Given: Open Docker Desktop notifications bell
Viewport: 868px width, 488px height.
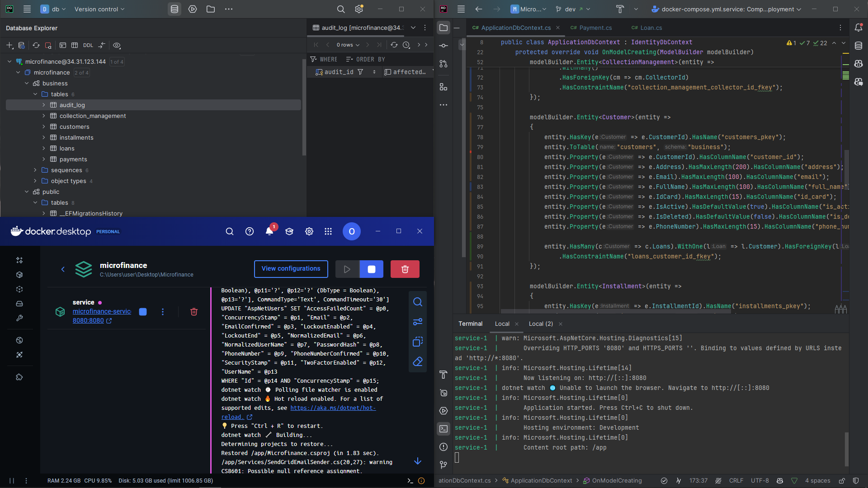Looking at the screenshot, I should pos(269,231).
